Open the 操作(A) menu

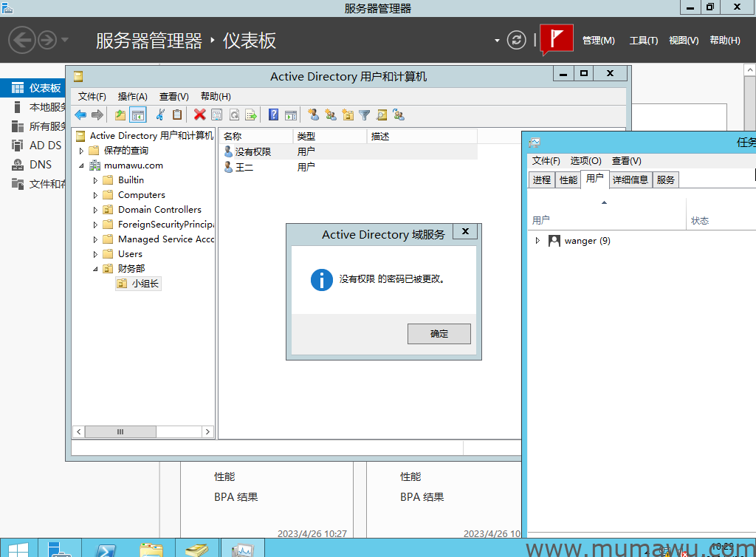(x=133, y=97)
